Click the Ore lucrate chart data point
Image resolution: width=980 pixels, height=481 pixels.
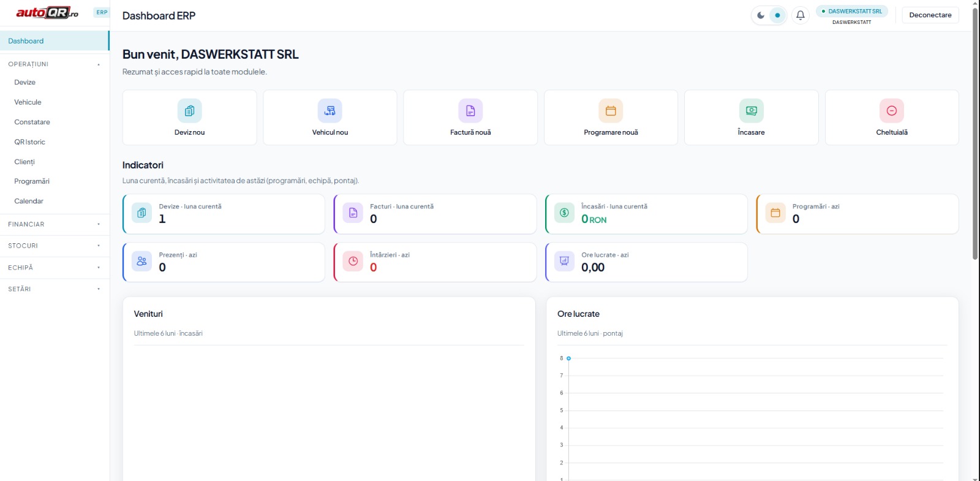568,358
